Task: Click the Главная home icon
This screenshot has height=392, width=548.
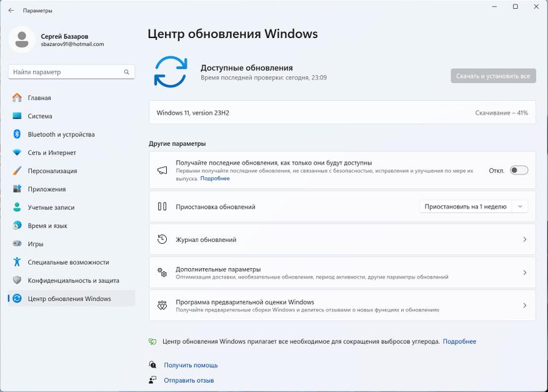Action: (x=17, y=98)
